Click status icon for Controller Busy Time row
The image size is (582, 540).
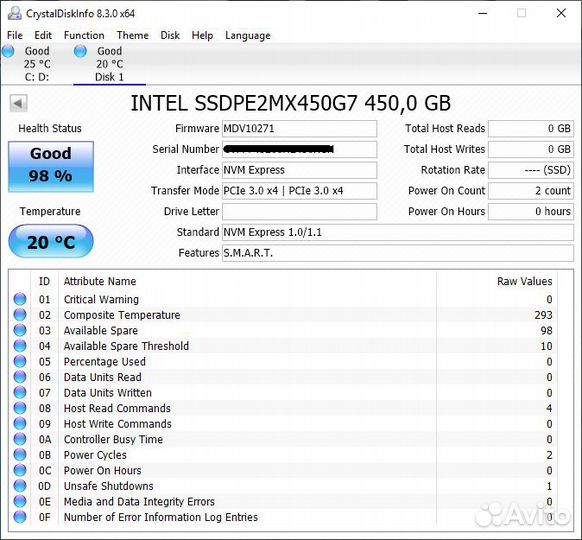pyautogui.click(x=20, y=439)
